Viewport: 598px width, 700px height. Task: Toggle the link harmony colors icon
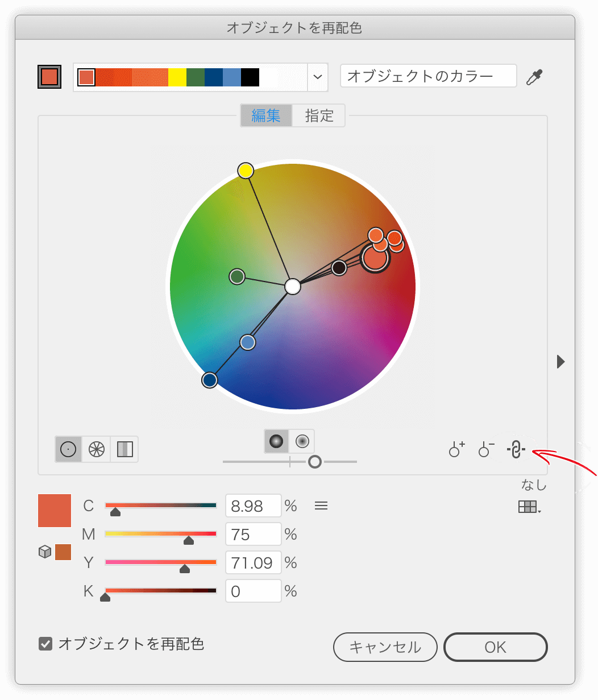coord(516,450)
